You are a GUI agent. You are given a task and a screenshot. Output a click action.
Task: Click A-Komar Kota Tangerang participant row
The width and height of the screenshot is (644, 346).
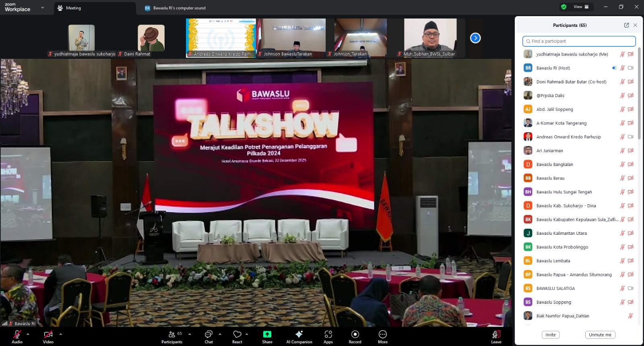point(579,123)
